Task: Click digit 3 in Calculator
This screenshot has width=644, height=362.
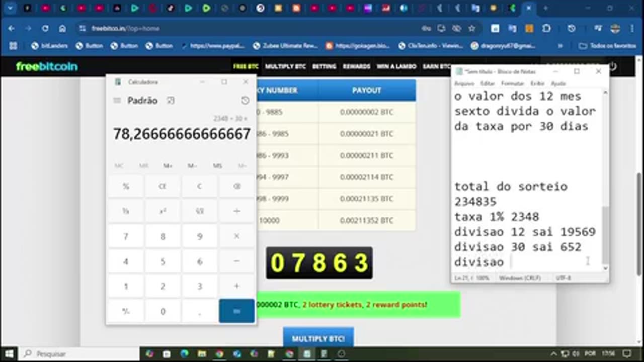Action: pyautogui.click(x=200, y=287)
